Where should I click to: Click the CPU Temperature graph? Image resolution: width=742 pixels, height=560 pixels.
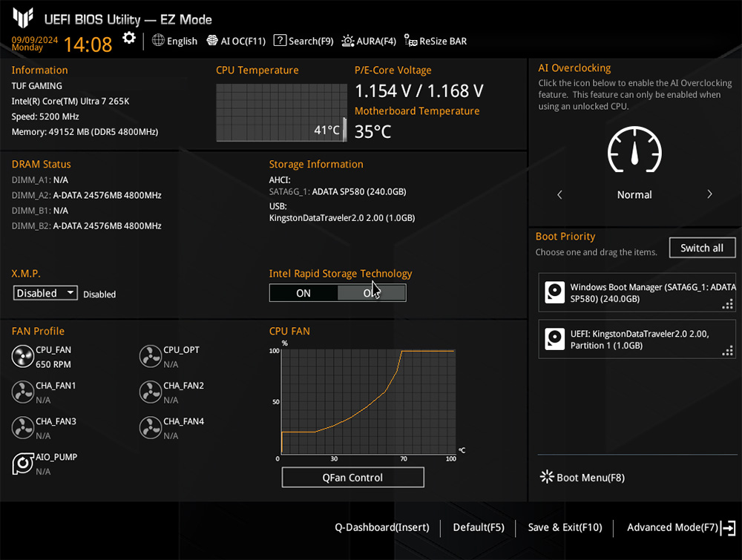pyautogui.click(x=281, y=113)
